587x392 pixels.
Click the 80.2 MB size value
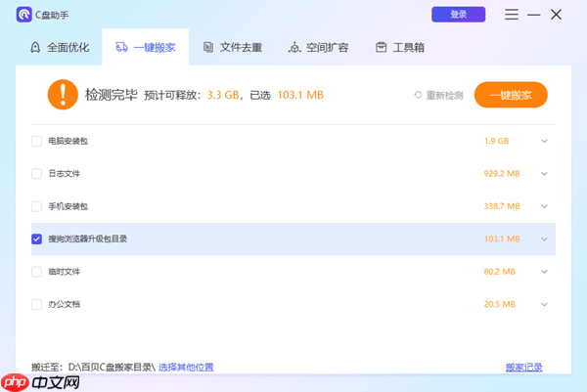point(499,272)
